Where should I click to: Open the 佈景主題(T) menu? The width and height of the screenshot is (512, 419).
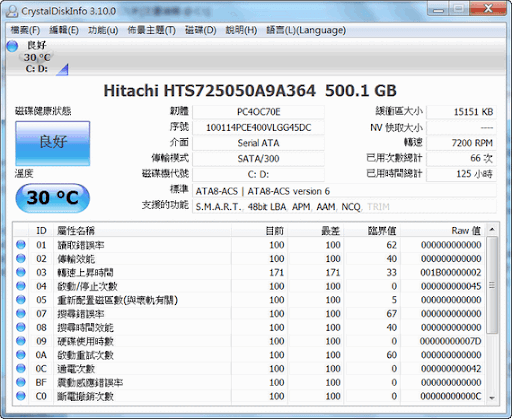tap(151, 30)
